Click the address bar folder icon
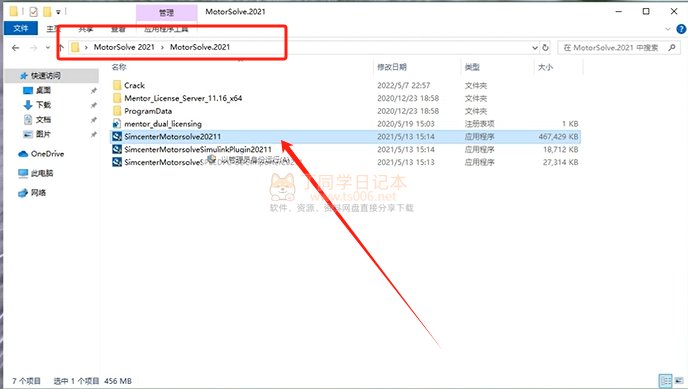This screenshot has height=389, width=688. (x=75, y=47)
